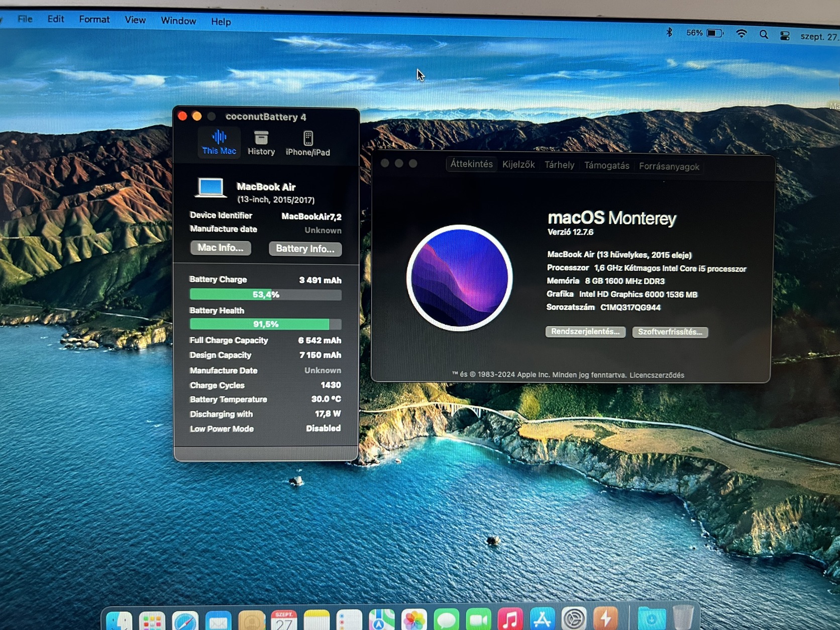Click the macOS Monterey logo image
The height and width of the screenshot is (630, 840).
[x=459, y=278]
